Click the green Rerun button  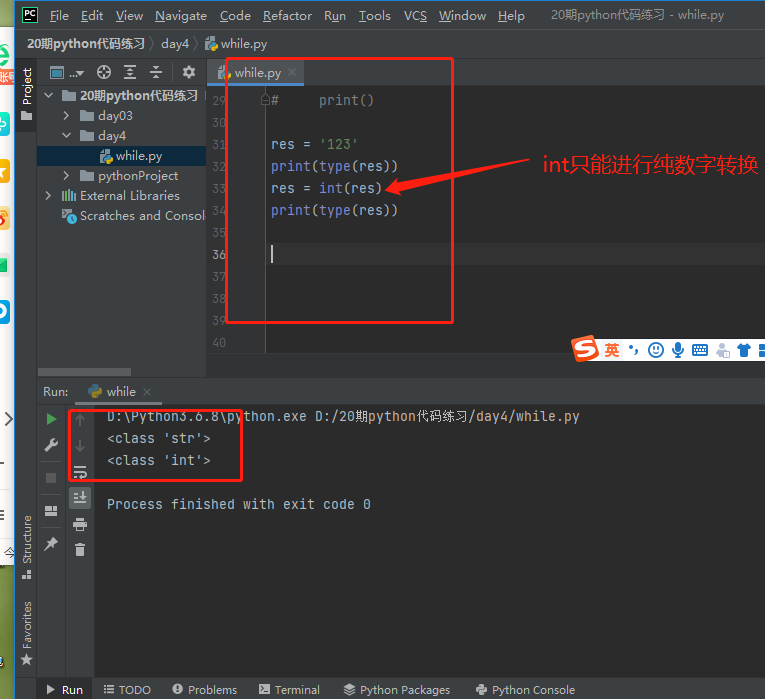[x=51, y=419]
